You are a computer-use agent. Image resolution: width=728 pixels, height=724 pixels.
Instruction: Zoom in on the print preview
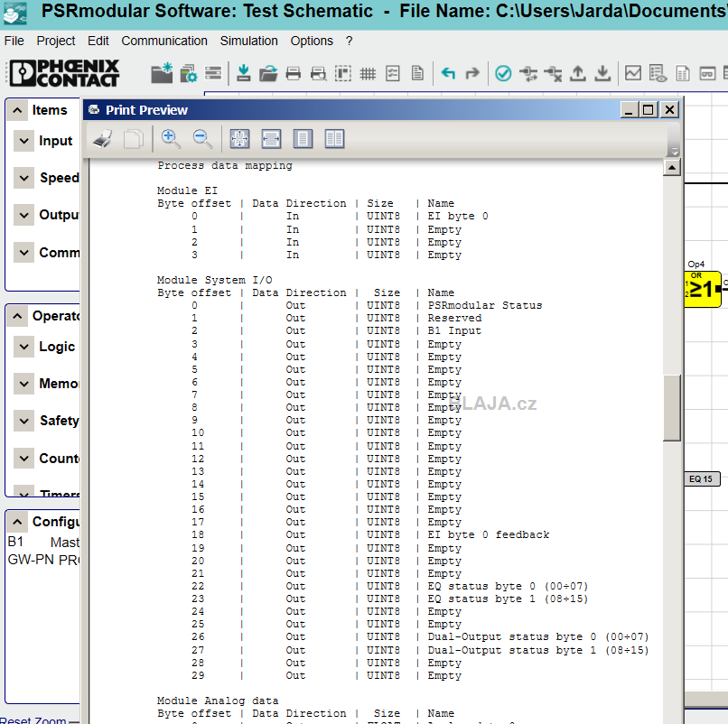pos(171,139)
